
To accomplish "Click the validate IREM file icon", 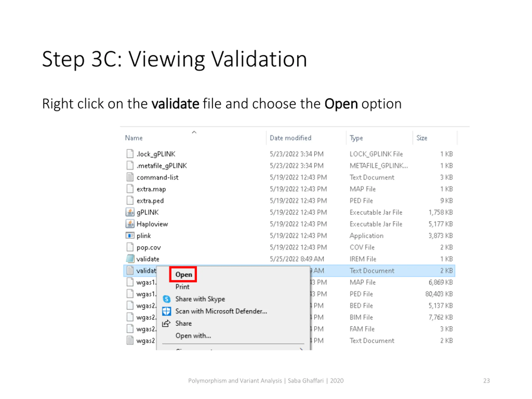I will (130, 259).
